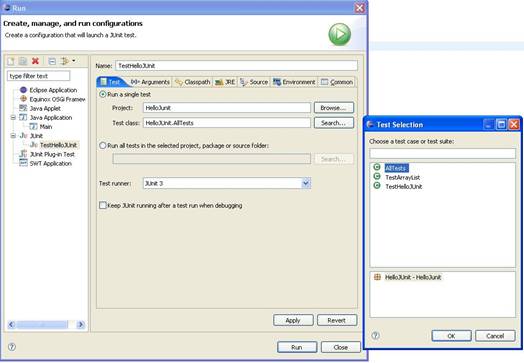Close the Test Selection dialog
This screenshot has height=363, width=524.
(x=514, y=125)
